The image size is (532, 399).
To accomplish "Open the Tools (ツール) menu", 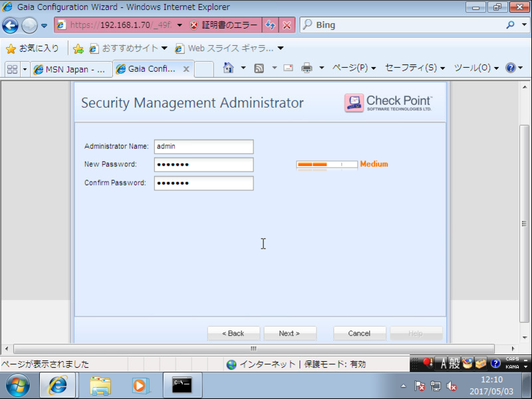I will click(x=476, y=68).
